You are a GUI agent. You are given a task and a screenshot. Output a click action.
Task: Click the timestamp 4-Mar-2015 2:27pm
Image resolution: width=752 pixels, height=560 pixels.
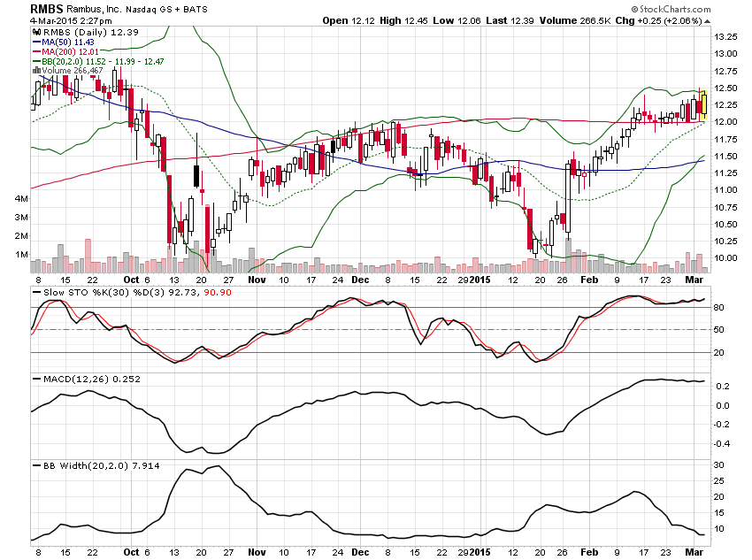[71, 20]
